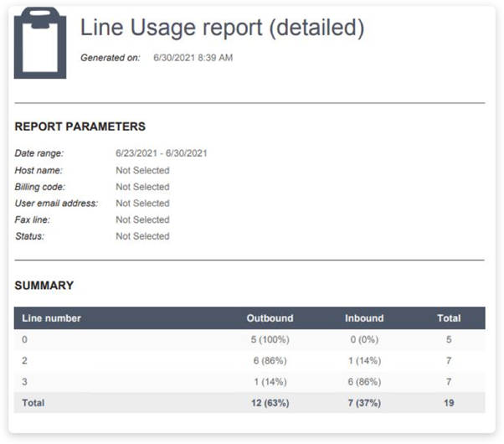Click the clipboard report icon

coord(40,43)
